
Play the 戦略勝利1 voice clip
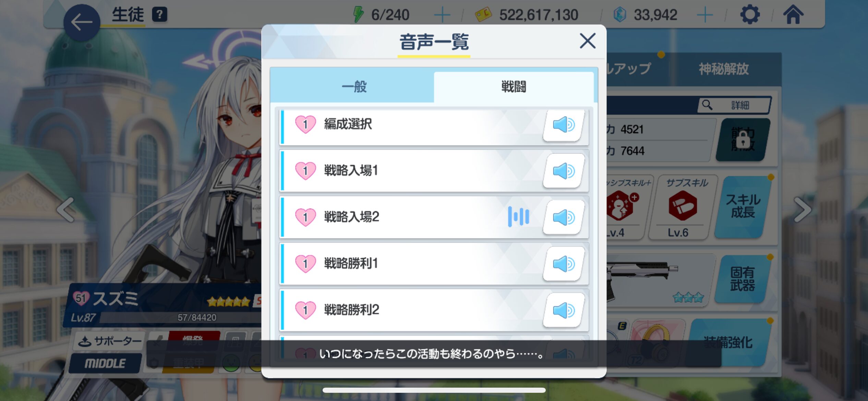coord(564,264)
